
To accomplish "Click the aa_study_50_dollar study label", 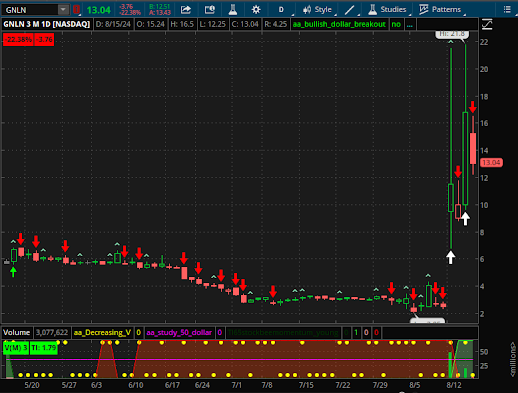I will coord(179,333).
